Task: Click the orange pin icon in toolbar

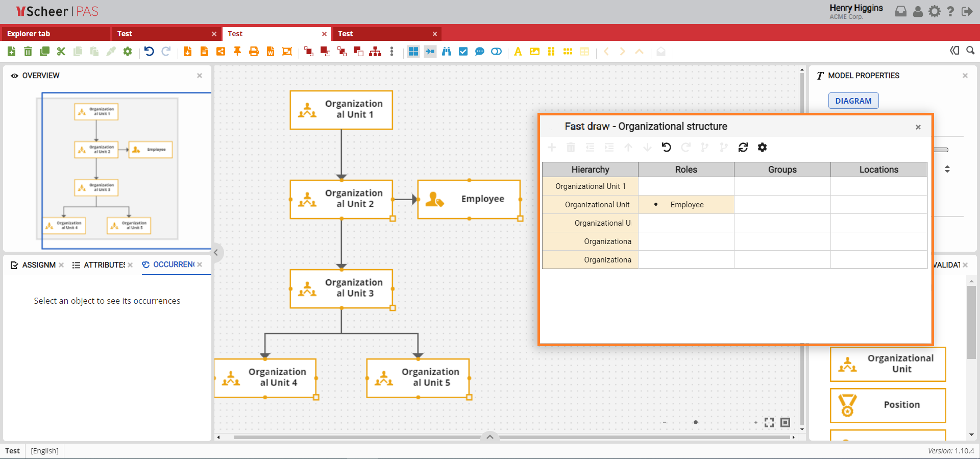Action: click(237, 52)
